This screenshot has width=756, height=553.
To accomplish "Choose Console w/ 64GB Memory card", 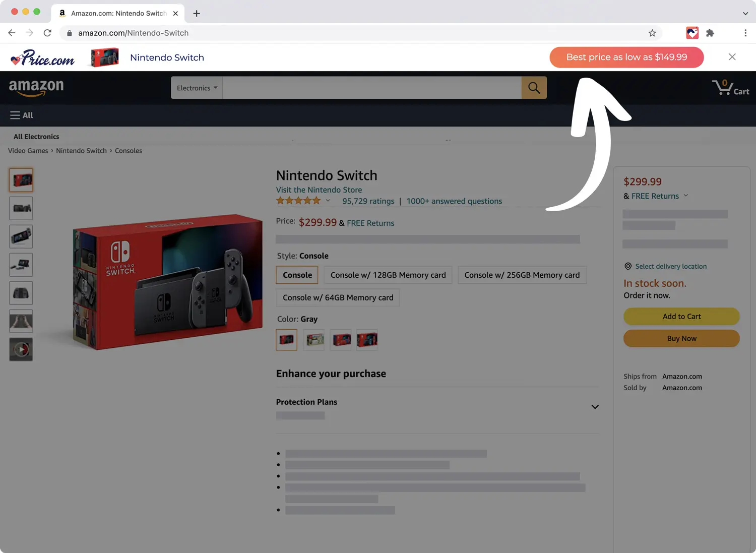I will tap(338, 298).
